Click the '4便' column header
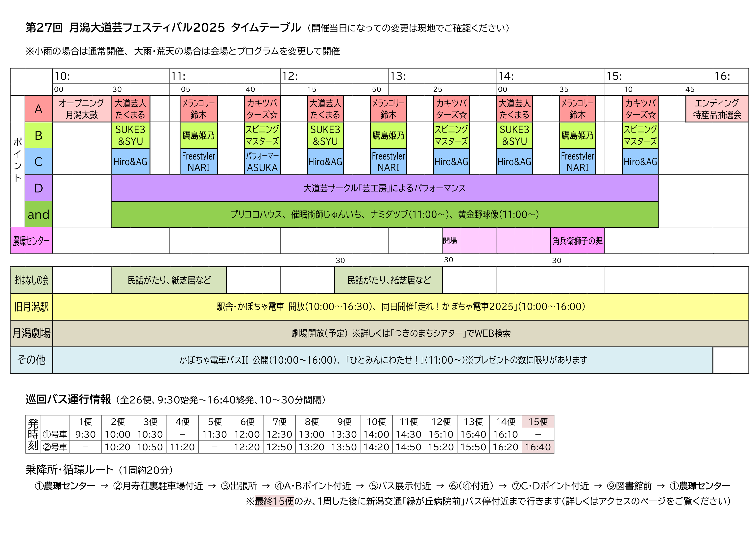Screen dimensions: 756x535 (x=182, y=422)
